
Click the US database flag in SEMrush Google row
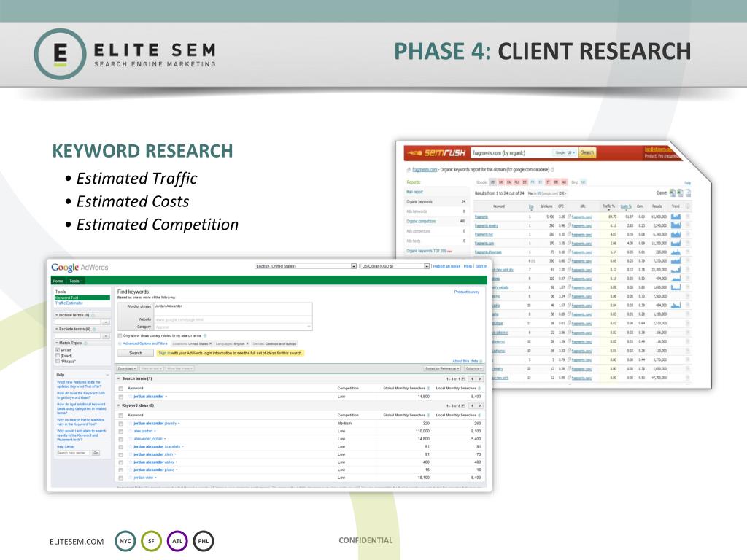[x=493, y=182]
